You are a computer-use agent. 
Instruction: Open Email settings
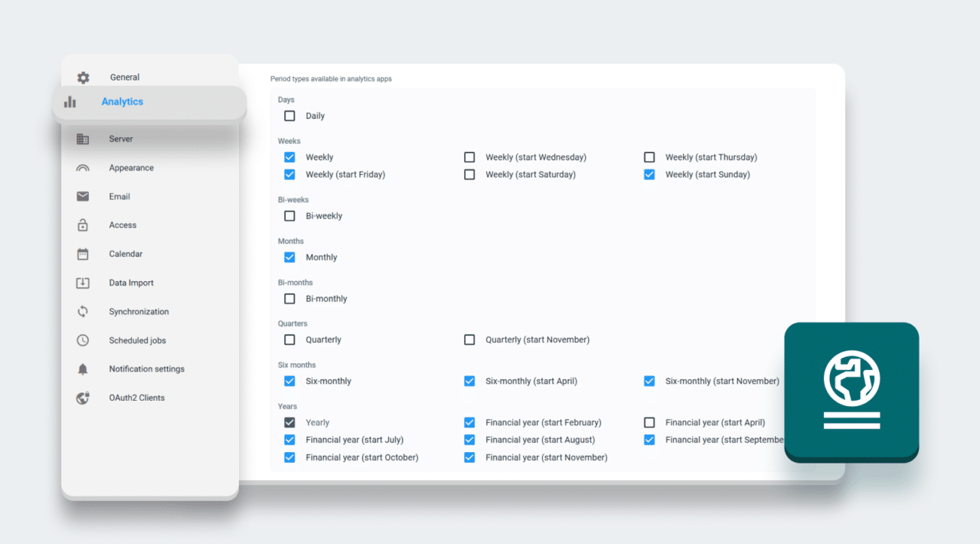point(119,196)
